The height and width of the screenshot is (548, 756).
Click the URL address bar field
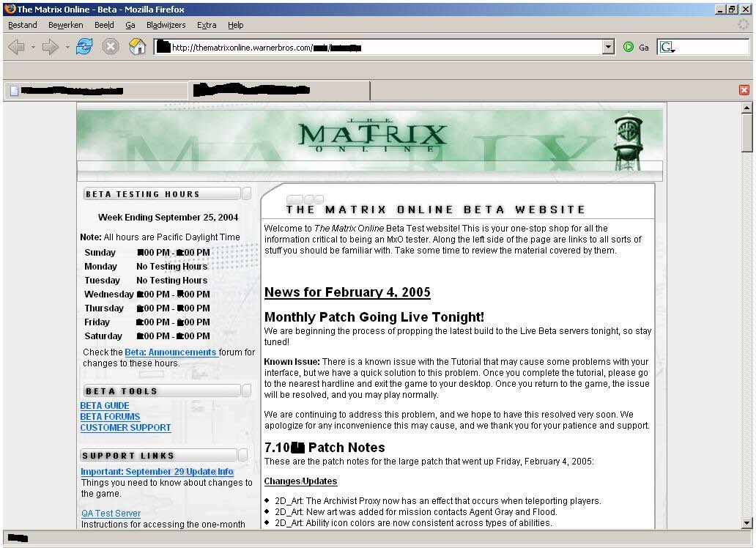(381, 48)
